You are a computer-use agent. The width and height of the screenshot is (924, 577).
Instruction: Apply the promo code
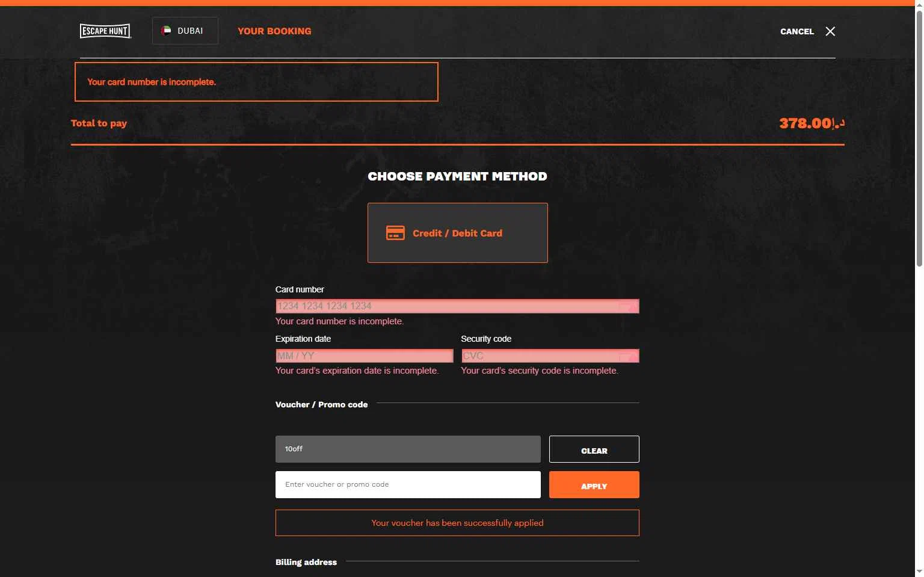pos(594,484)
